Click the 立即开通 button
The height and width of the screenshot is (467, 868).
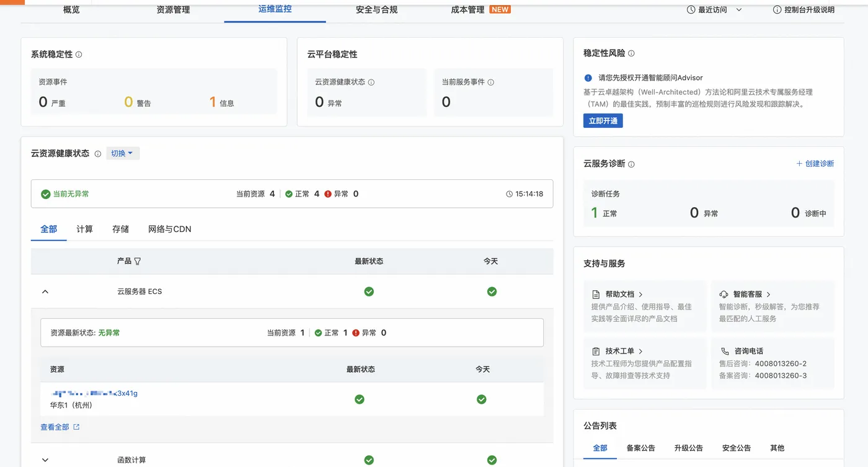pos(603,121)
